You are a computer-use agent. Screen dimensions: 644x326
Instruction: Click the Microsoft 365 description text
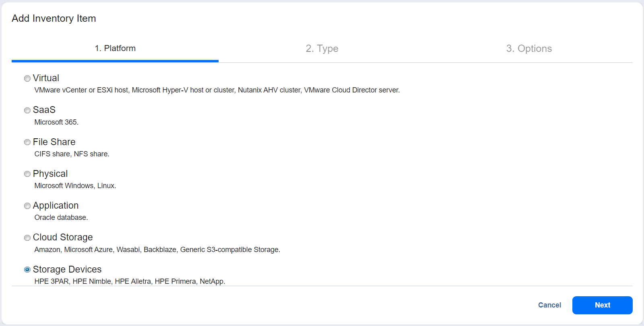click(56, 122)
